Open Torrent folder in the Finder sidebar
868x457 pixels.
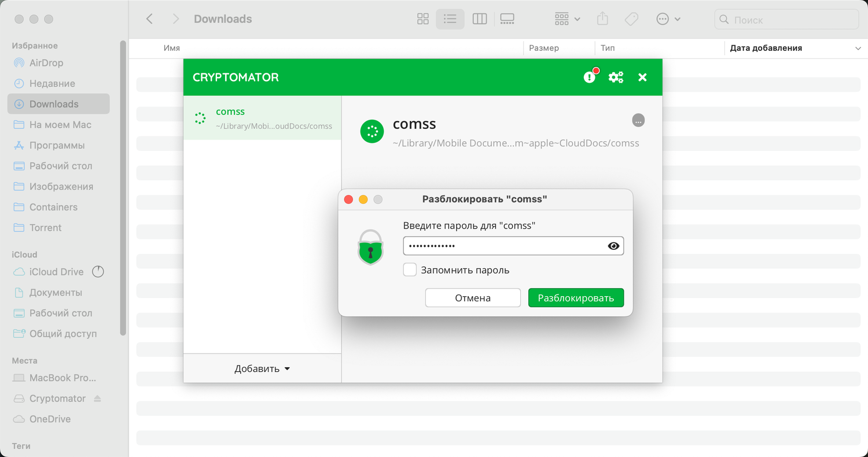58,227
